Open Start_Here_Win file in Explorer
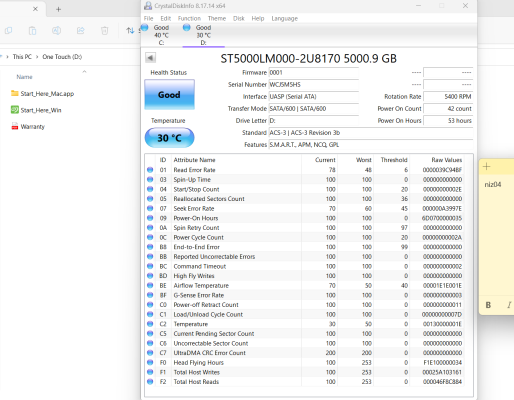514x400 pixels. point(36,110)
